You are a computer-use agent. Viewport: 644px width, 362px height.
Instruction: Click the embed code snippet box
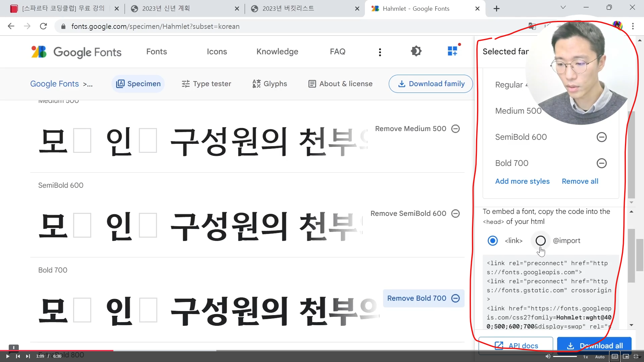[550, 292]
